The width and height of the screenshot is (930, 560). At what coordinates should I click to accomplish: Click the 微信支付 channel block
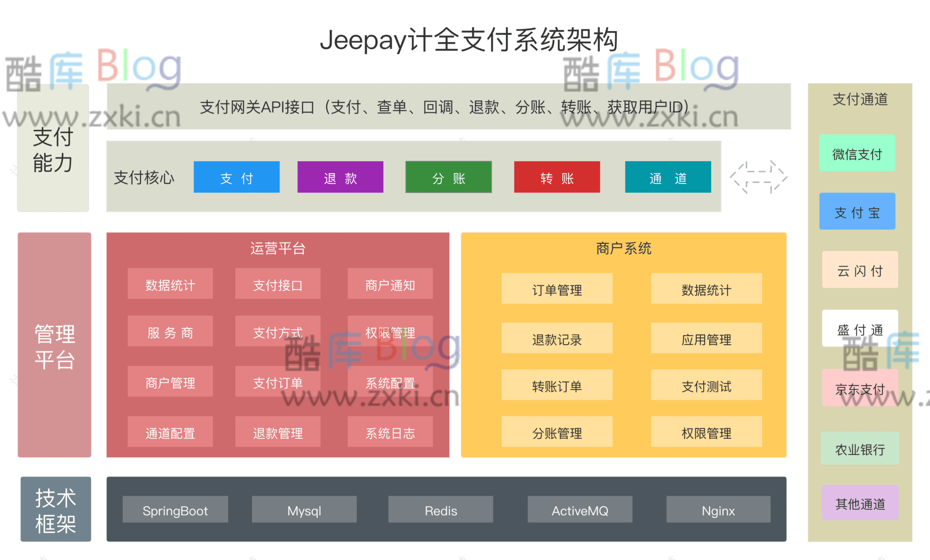click(x=857, y=154)
